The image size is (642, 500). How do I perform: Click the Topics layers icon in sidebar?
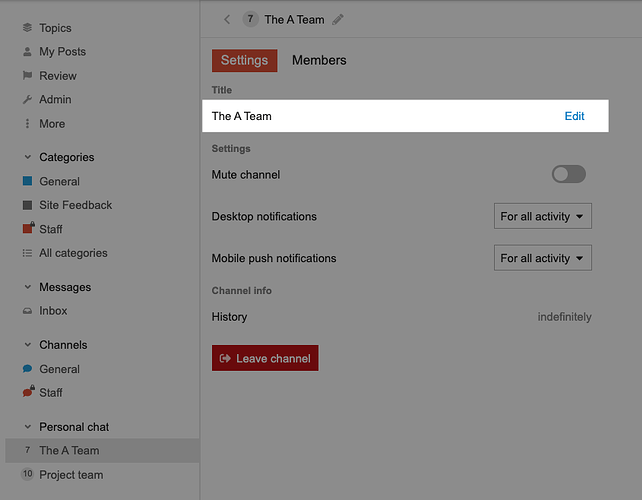pos(27,27)
